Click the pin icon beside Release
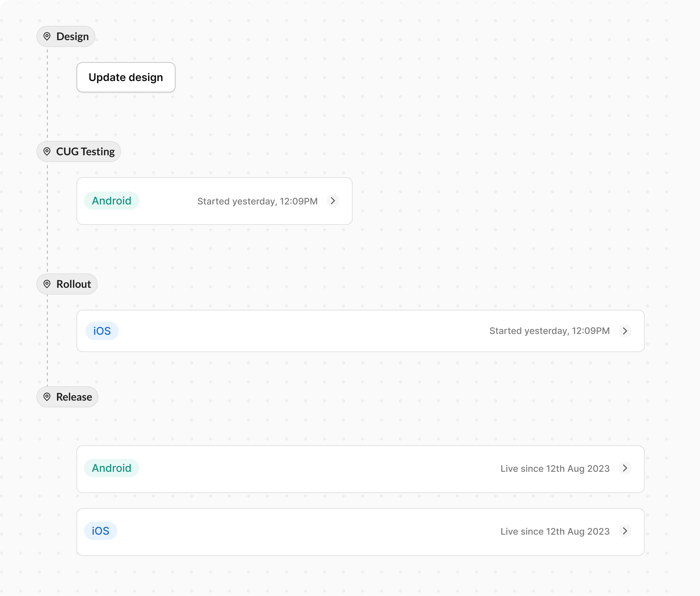Image resolution: width=700 pixels, height=596 pixels. tap(47, 397)
